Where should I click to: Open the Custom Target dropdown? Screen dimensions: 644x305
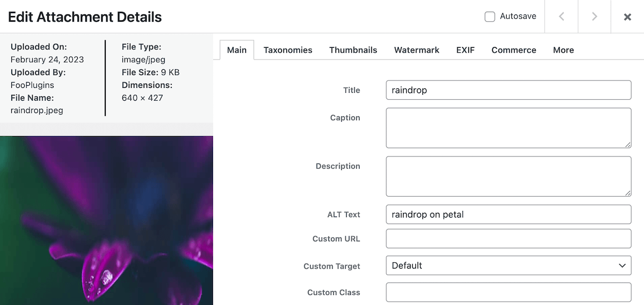[508, 265]
